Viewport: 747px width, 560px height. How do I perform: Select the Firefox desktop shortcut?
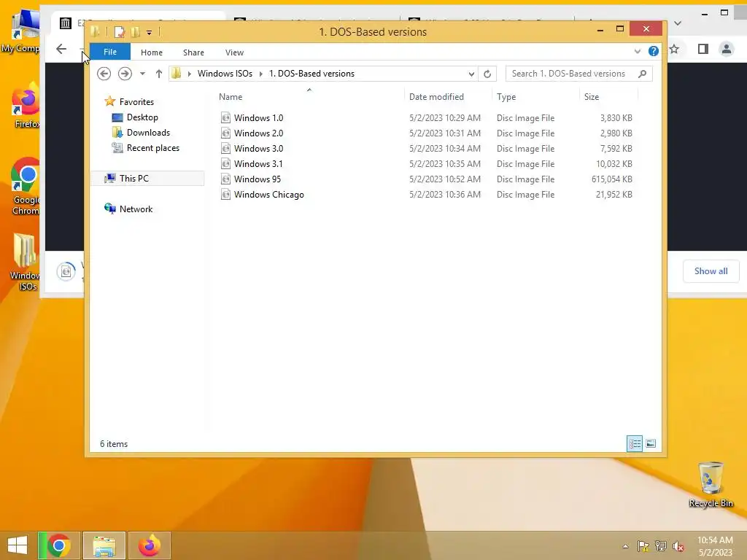[26, 105]
